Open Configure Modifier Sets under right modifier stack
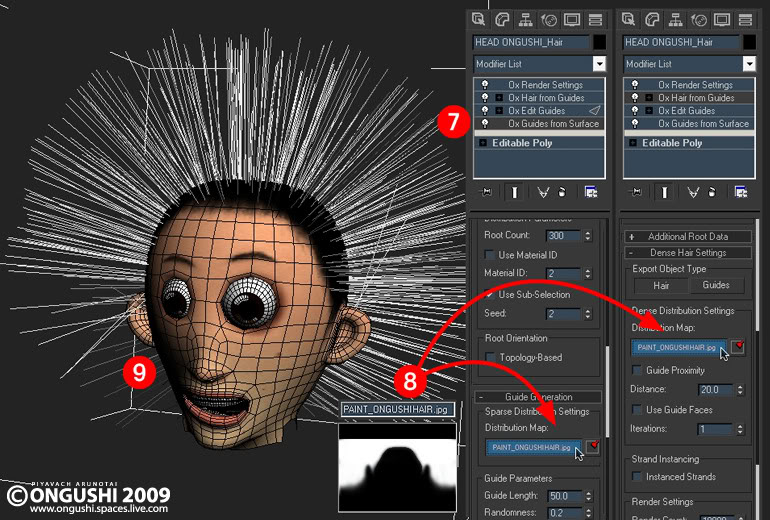This screenshot has width=770, height=520. pyautogui.click(x=741, y=192)
